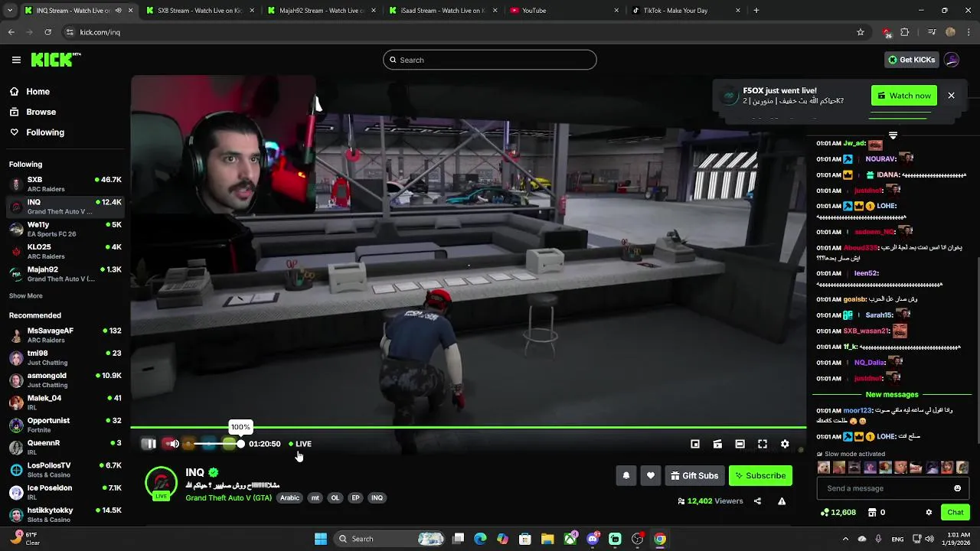Click the Kick search box
Screen dimensions: 980x551
490,60
